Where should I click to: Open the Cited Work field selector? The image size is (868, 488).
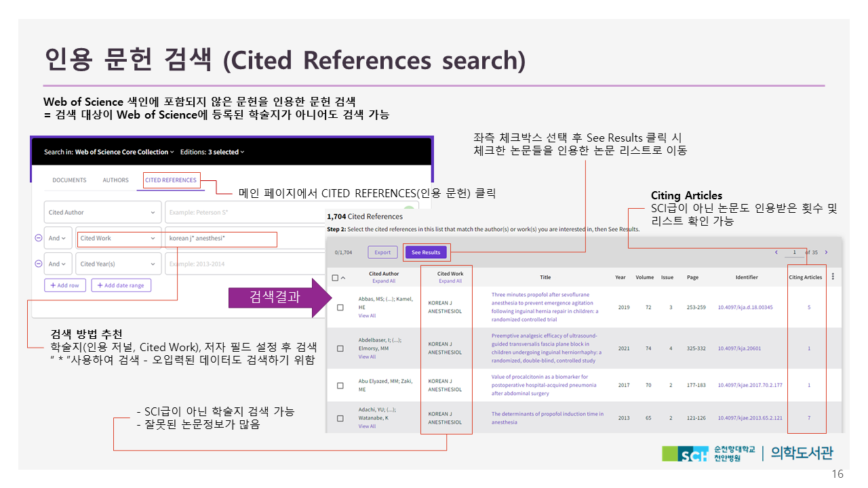[x=119, y=238]
